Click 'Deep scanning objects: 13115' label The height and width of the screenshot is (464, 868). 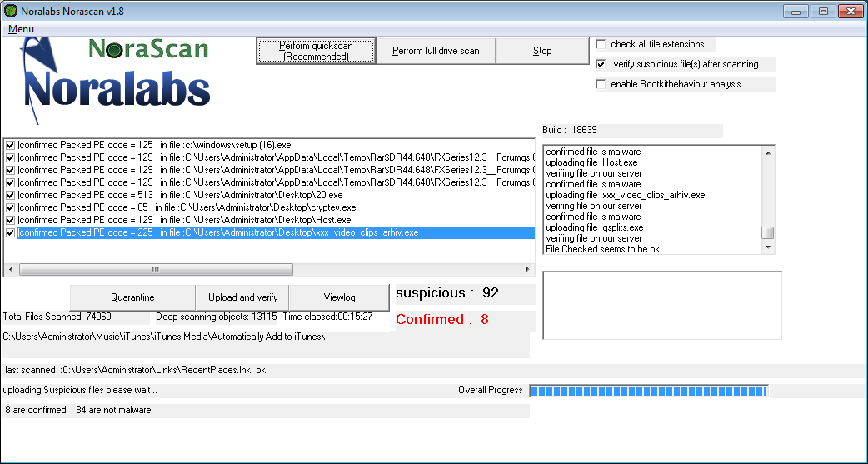pyautogui.click(x=216, y=317)
